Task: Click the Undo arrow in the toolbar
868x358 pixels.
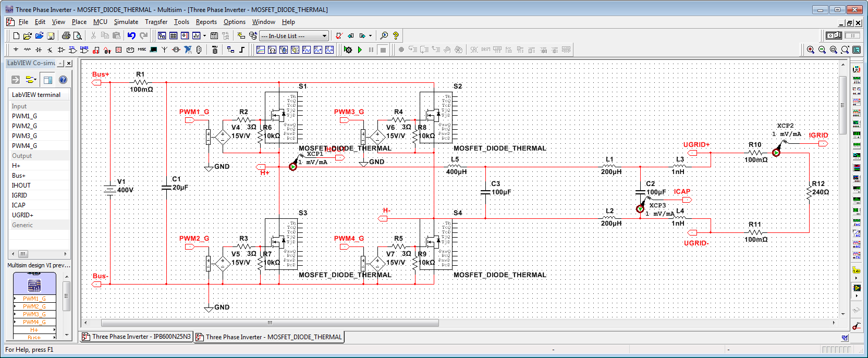Action: (x=131, y=36)
